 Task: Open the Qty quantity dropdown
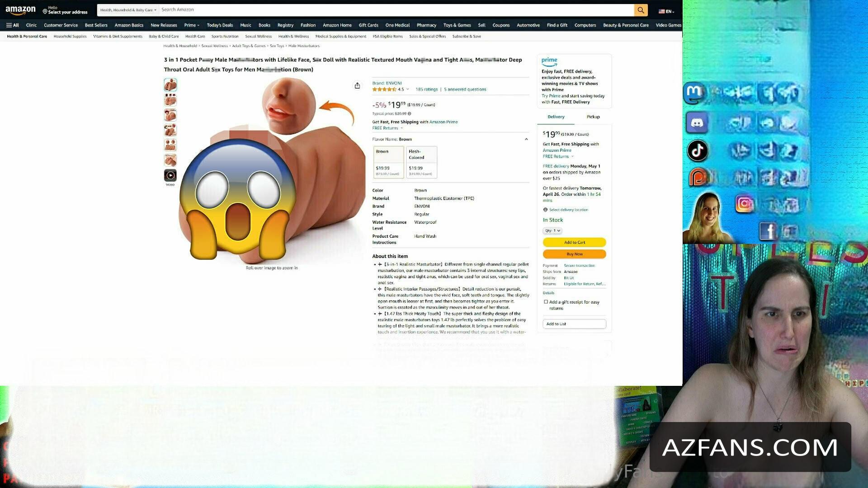pos(552,231)
